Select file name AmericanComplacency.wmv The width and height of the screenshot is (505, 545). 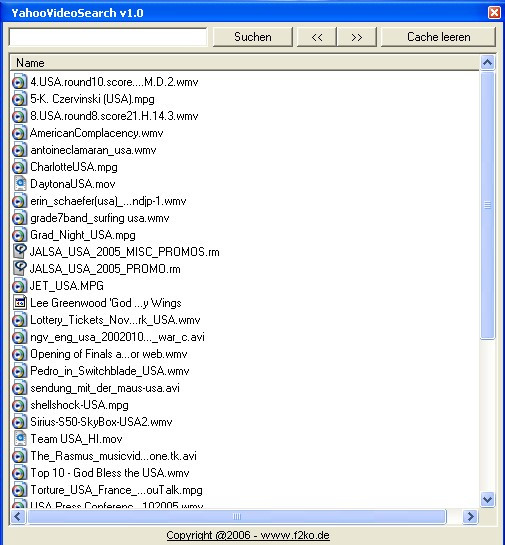coord(97,133)
